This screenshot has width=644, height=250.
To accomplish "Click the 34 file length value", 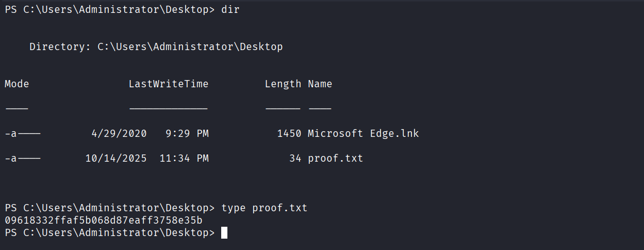I will (295, 158).
